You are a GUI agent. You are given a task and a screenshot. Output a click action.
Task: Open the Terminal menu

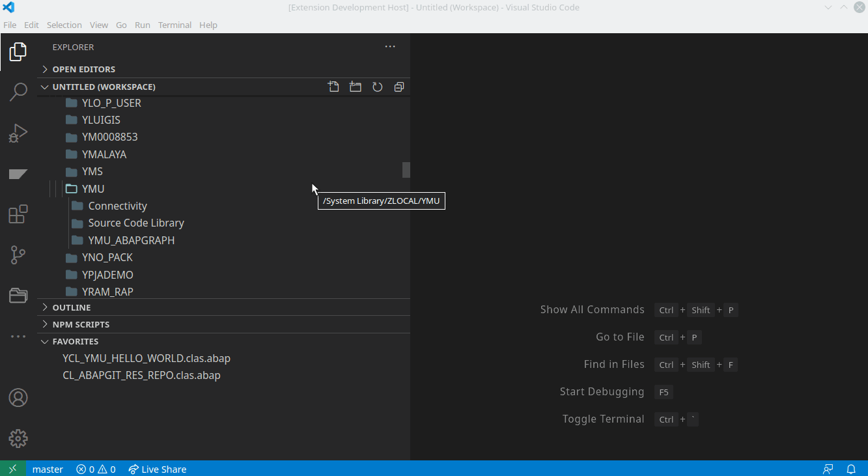(175, 25)
